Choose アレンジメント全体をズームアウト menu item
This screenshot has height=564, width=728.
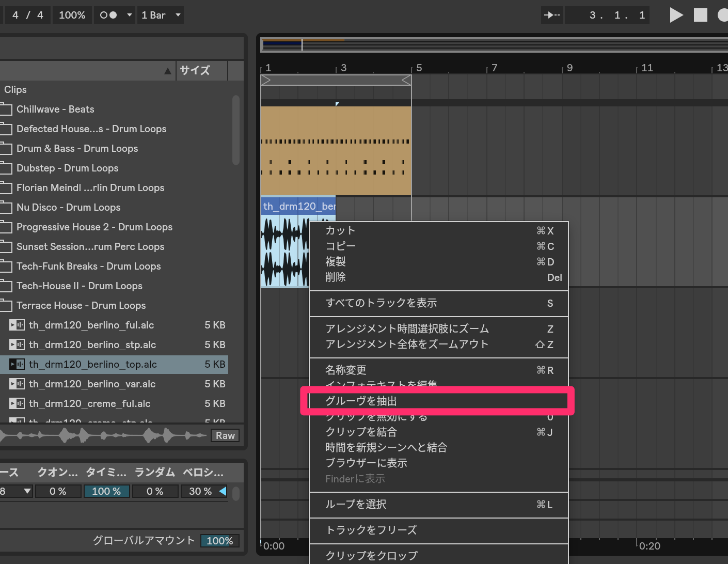tap(439, 344)
